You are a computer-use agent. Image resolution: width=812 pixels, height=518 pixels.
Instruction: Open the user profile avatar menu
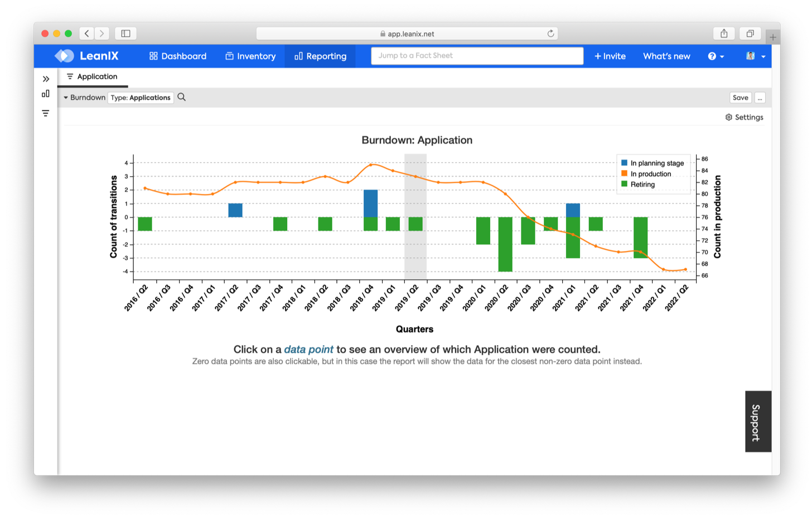click(x=755, y=56)
